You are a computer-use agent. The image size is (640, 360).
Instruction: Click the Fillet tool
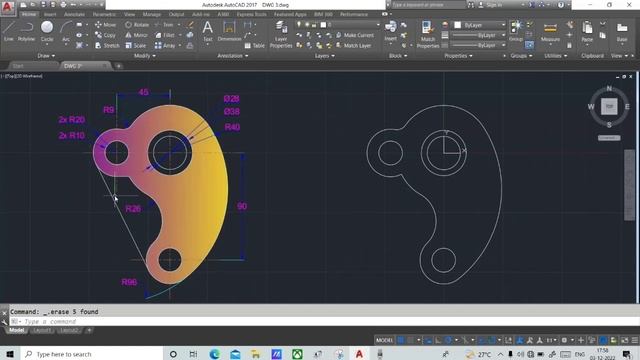point(165,36)
